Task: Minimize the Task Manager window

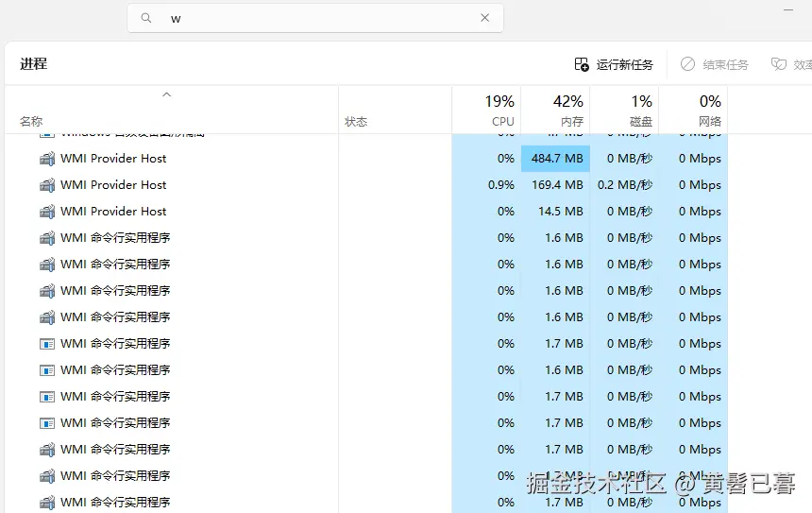Action: pos(788,9)
